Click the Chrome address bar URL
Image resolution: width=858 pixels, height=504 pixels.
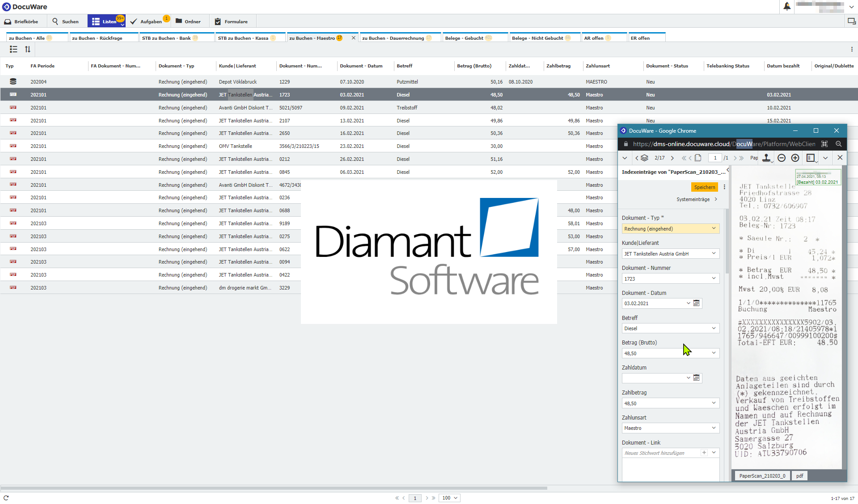(x=724, y=144)
